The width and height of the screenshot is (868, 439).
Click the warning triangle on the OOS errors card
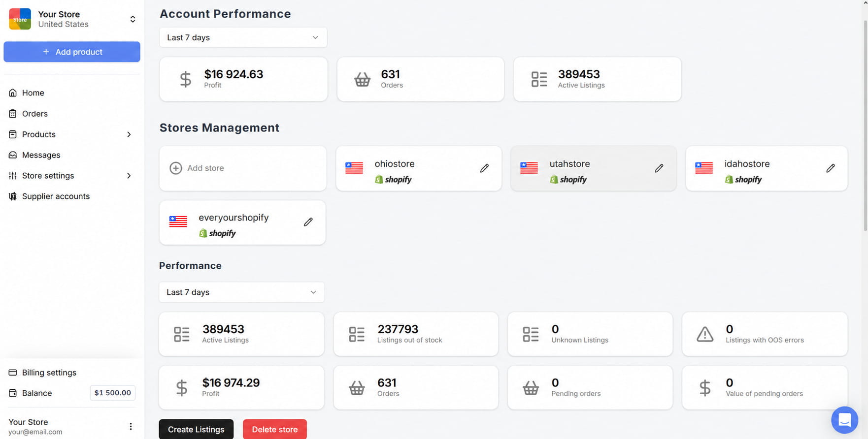click(x=705, y=334)
